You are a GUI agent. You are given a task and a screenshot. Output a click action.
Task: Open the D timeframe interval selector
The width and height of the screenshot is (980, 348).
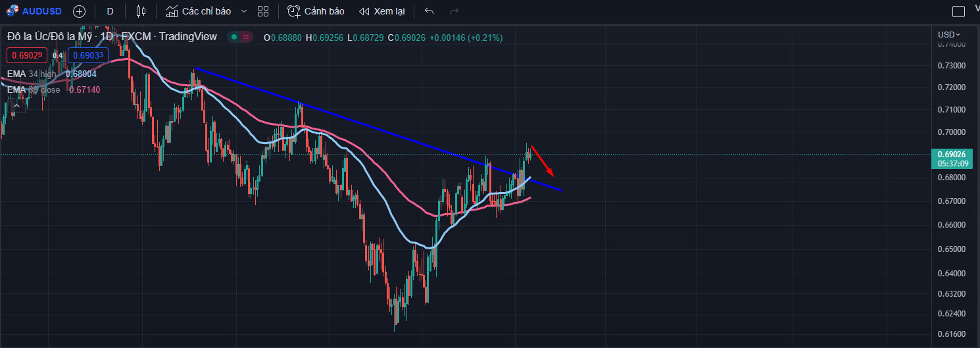[x=110, y=11]
